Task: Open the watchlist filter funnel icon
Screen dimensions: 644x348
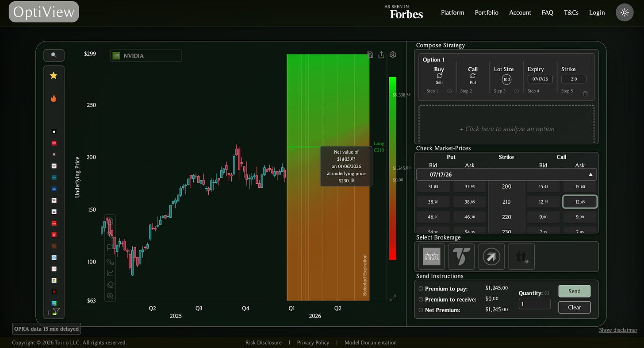Action: coord(56,311)
